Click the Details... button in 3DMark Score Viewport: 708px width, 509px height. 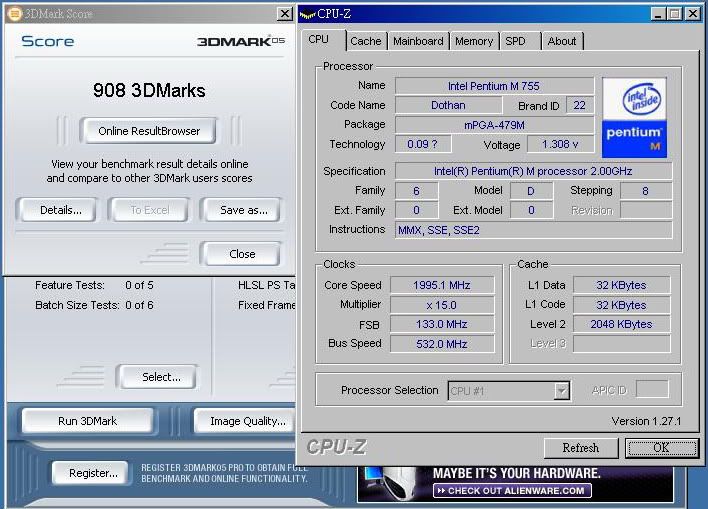[61, 210]
